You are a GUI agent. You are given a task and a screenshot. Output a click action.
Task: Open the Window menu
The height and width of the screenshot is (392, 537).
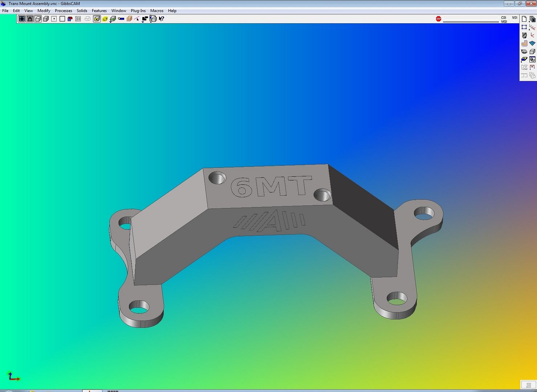click(119, 11)
